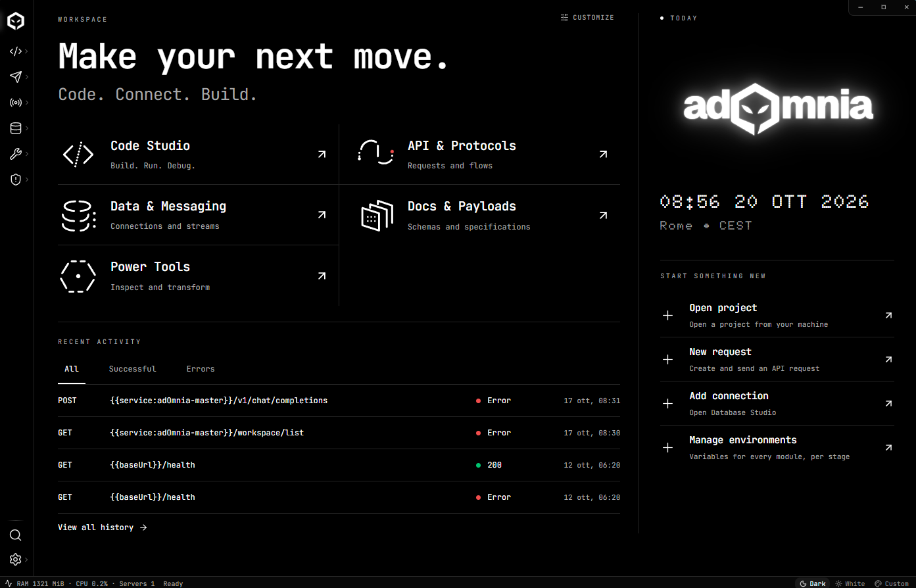This screenshot has width=916, height=588.
Task: Open the code brackets sidebar module
Action: pos(16,51)
